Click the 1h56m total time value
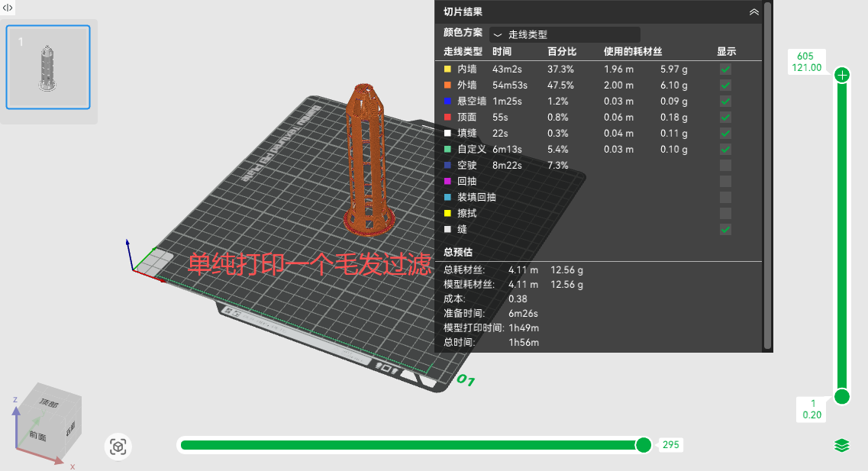 pos(524,343)
